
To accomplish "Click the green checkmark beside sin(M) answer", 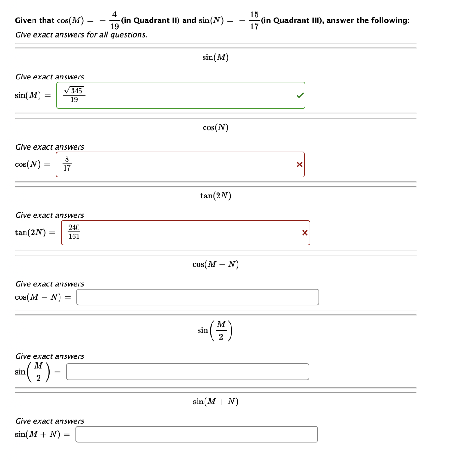I will click(x=299, y=94).
